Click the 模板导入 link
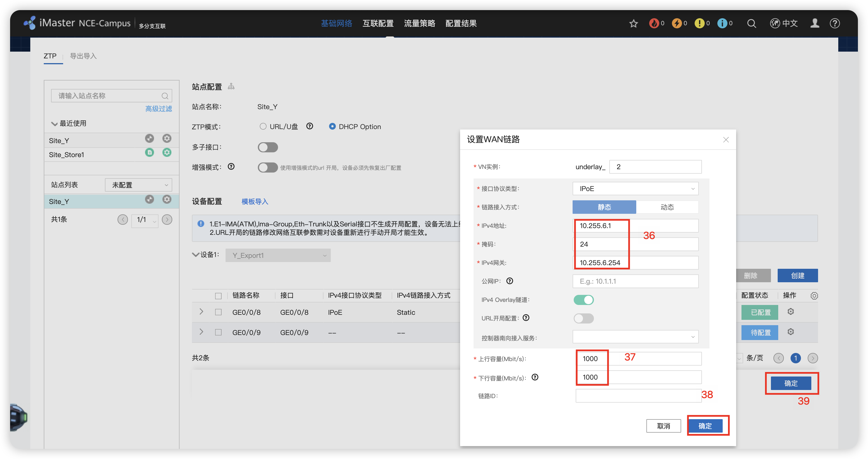The width and height of the screenshot is (868, 459). tap(255, 201)
